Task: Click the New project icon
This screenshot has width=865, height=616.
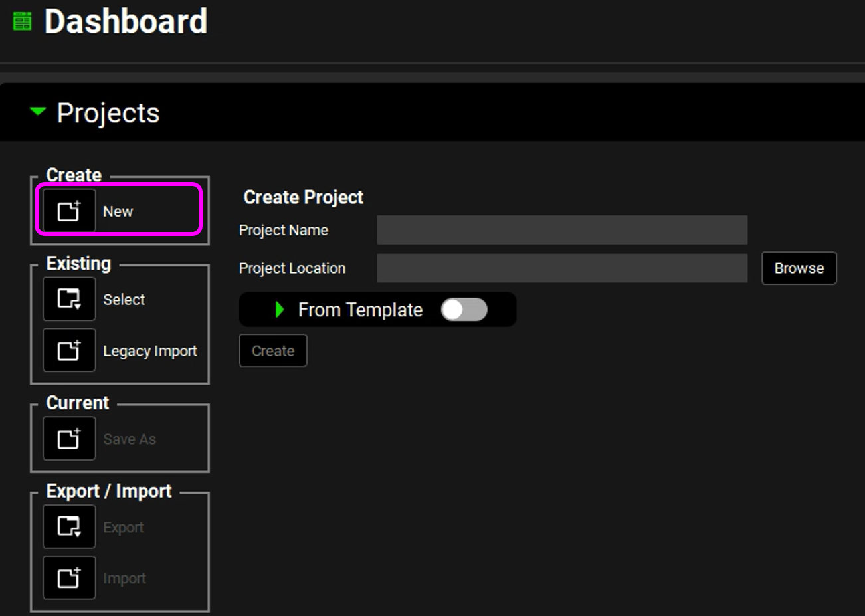Action: pyautogui.click(x=69, y=211)
